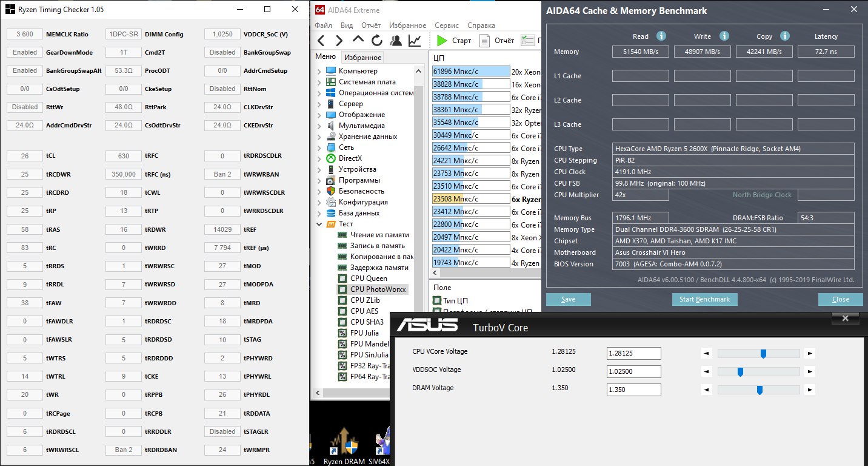
Task: Expand the Конфигурация tree node
Action: (x=319, y=203)
